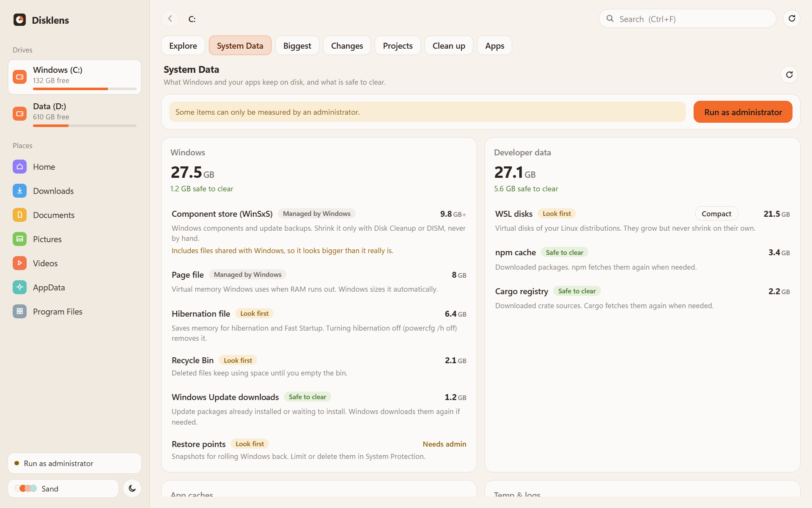812x508 pixels.
Task: Click the magnifier icon in search
Action: (610, 19)
